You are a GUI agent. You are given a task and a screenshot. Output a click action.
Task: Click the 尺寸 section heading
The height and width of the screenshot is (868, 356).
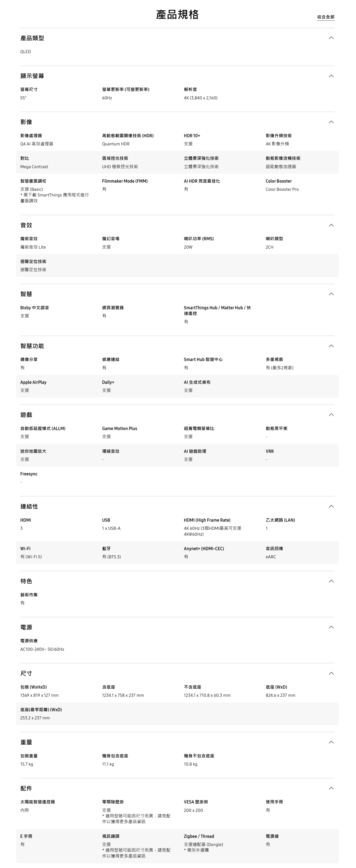(x=26, y=673)
